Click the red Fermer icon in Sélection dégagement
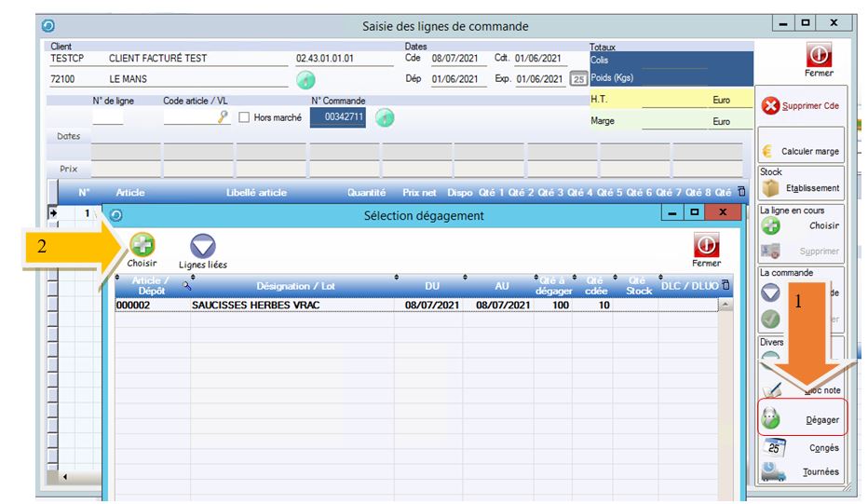This screenshot has width=868, height=504. click(x=706, y=246)
